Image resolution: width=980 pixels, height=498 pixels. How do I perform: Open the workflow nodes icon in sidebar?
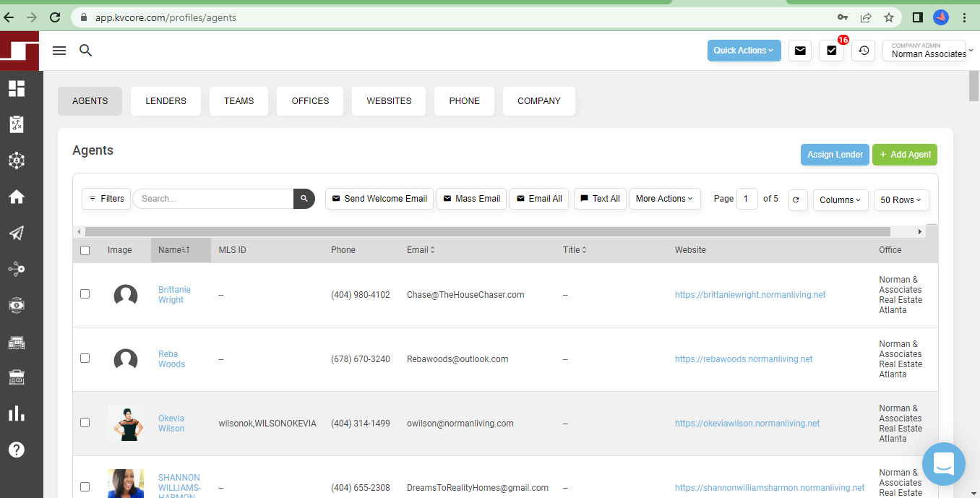pos(17,269)
